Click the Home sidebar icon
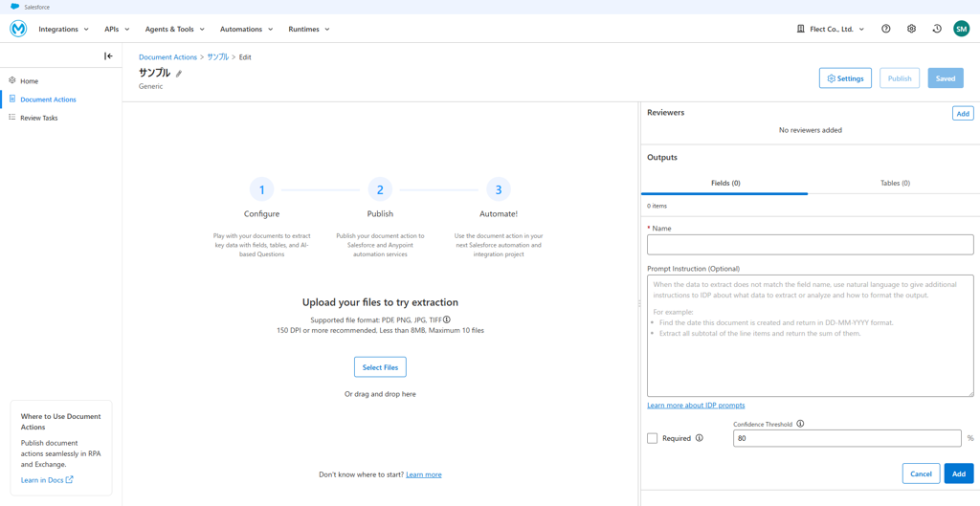This screenshot has height=506, width=980. click(x=11, y=80)
